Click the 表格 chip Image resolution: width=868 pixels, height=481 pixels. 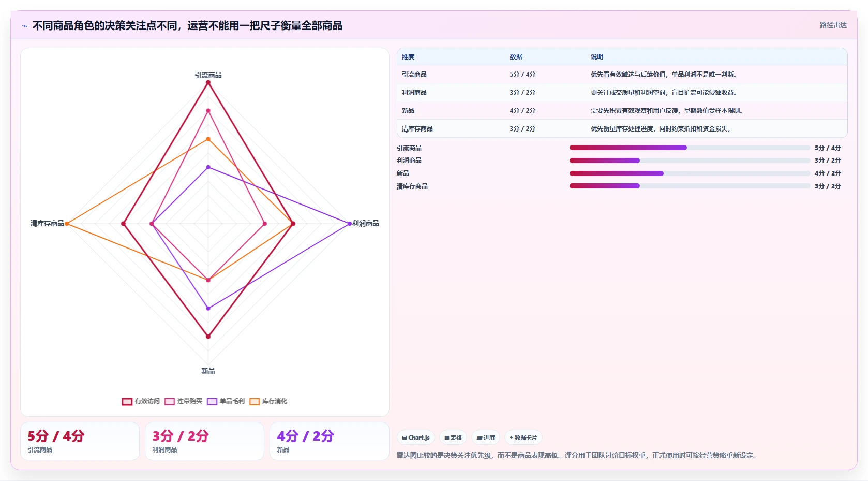click(453, 438)
